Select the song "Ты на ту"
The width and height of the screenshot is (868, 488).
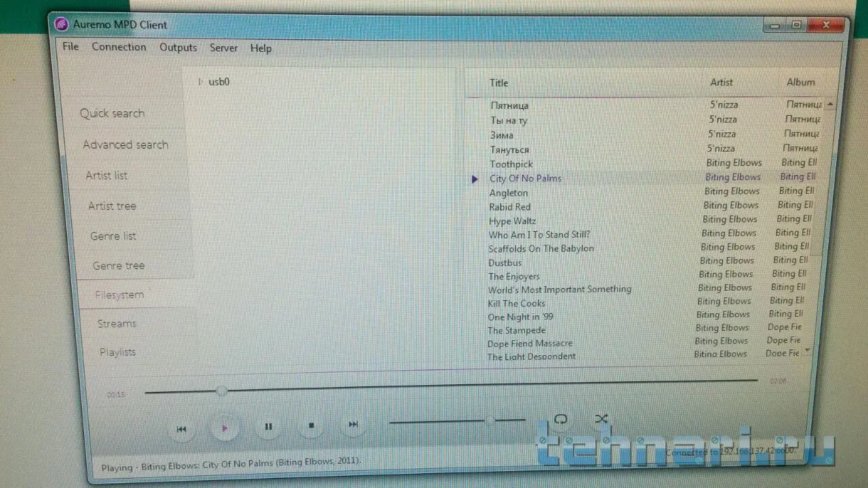coord(509,121)
